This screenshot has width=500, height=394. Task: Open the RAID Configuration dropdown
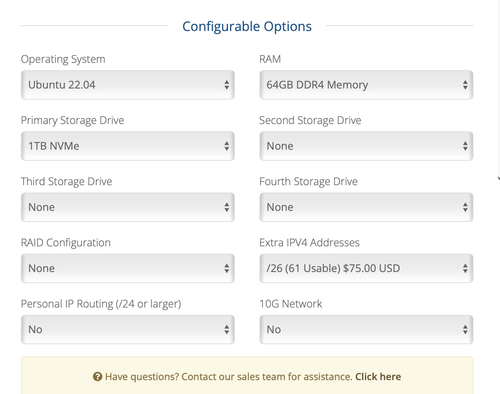pos(128,268)
